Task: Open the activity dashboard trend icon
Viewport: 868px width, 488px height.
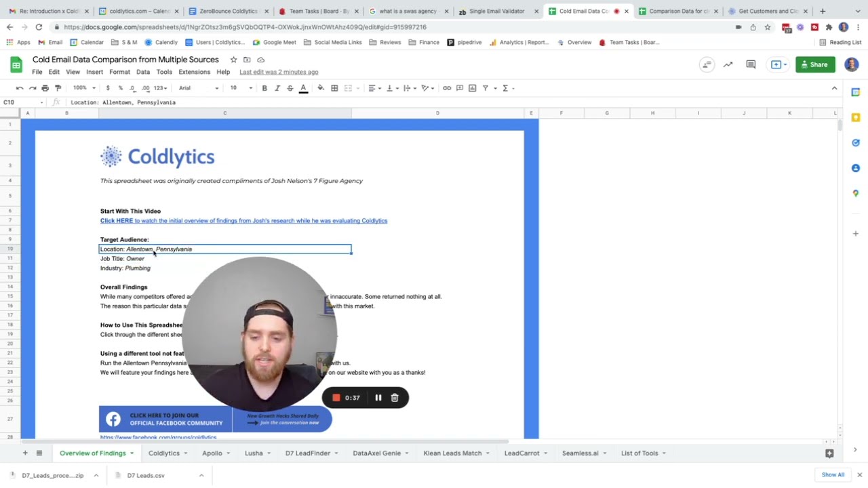Action: [x=728, y=64]
